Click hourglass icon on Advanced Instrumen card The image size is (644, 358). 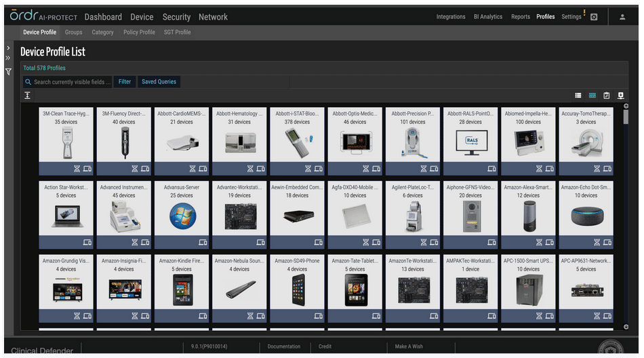coord(135,242)
